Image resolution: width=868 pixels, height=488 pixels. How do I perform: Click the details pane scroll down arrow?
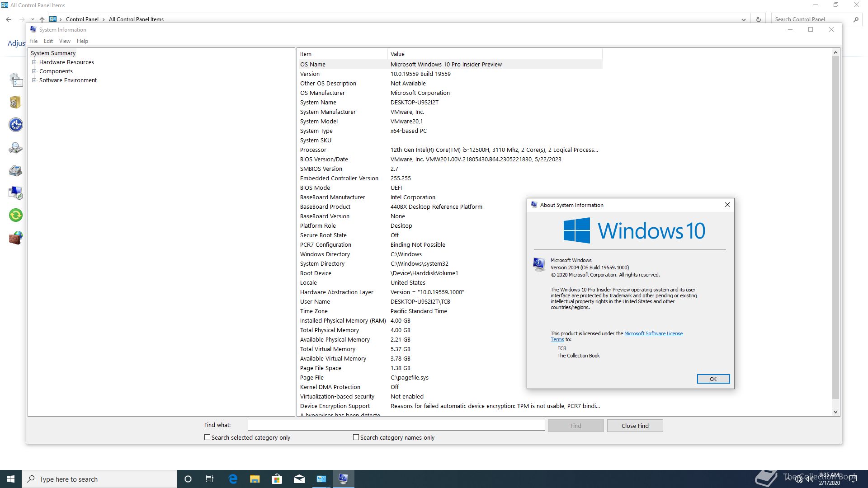[x=835, y=412]
